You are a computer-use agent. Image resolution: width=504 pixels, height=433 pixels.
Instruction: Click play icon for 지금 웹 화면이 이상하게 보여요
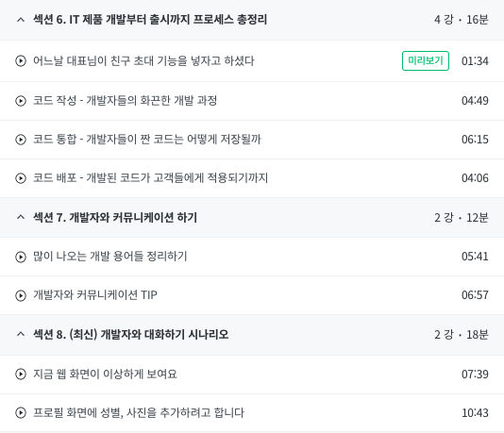coord(21,374)
